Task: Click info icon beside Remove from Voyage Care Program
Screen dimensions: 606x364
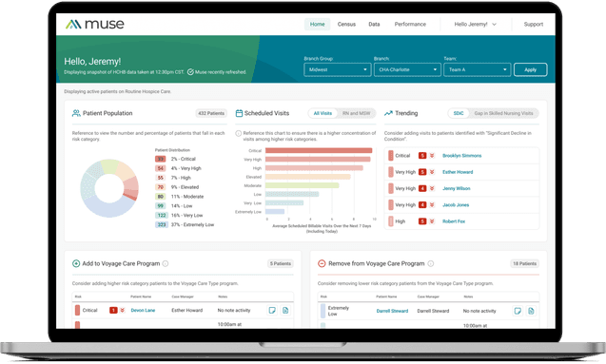Action: pos(431,263)
